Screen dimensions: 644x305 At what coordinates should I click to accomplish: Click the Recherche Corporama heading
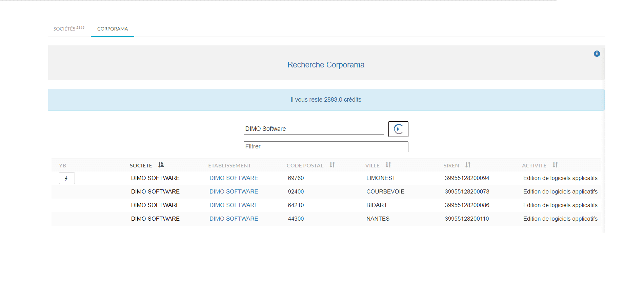326,65
